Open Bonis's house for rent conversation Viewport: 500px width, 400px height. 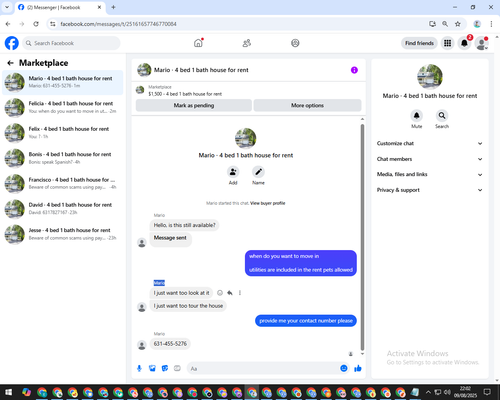[63, 158]
